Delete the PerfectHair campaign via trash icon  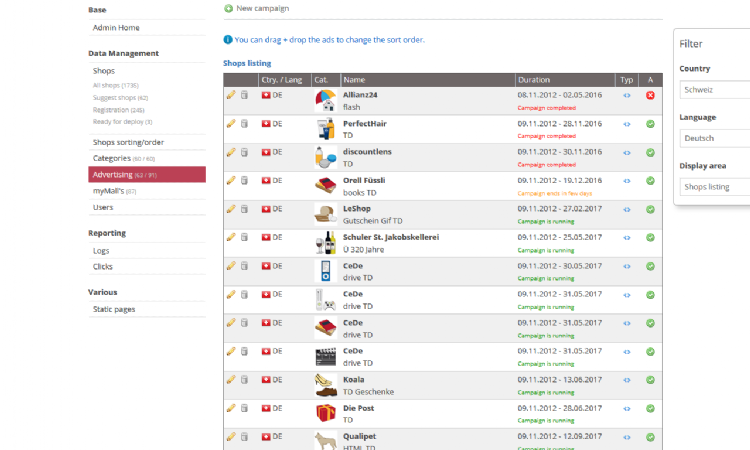pyautogui.click(x=244, y=124)
